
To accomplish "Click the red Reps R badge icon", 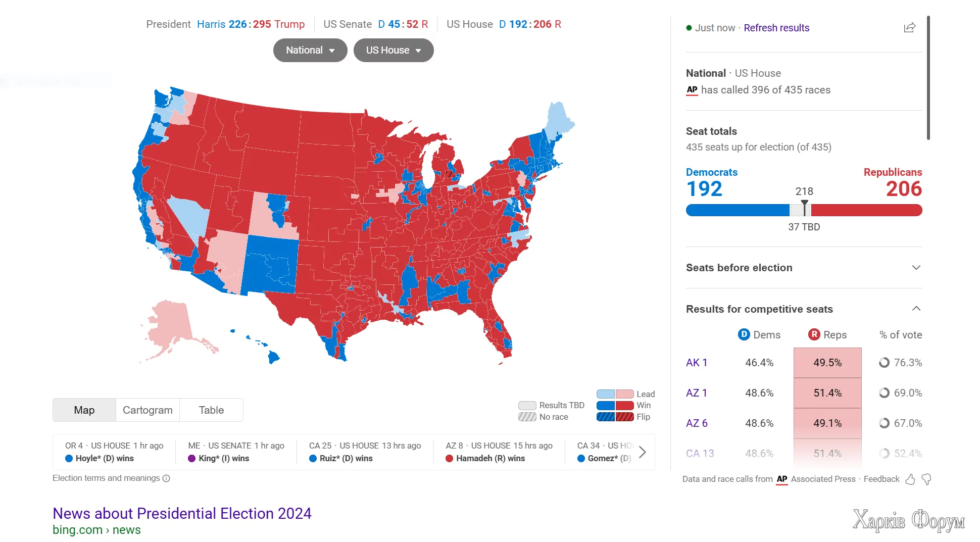I will [x=814, y=334].
